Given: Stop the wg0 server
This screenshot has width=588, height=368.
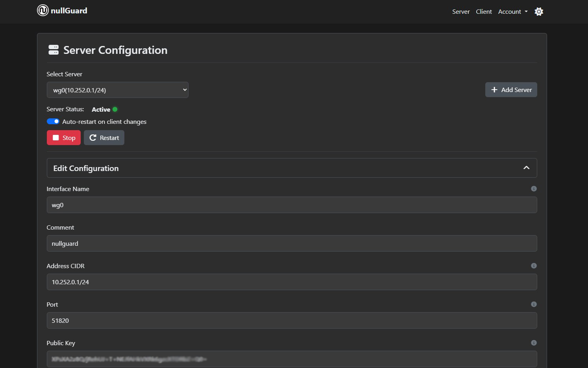Looking at the screenshot, I should [x=64, y=138].
